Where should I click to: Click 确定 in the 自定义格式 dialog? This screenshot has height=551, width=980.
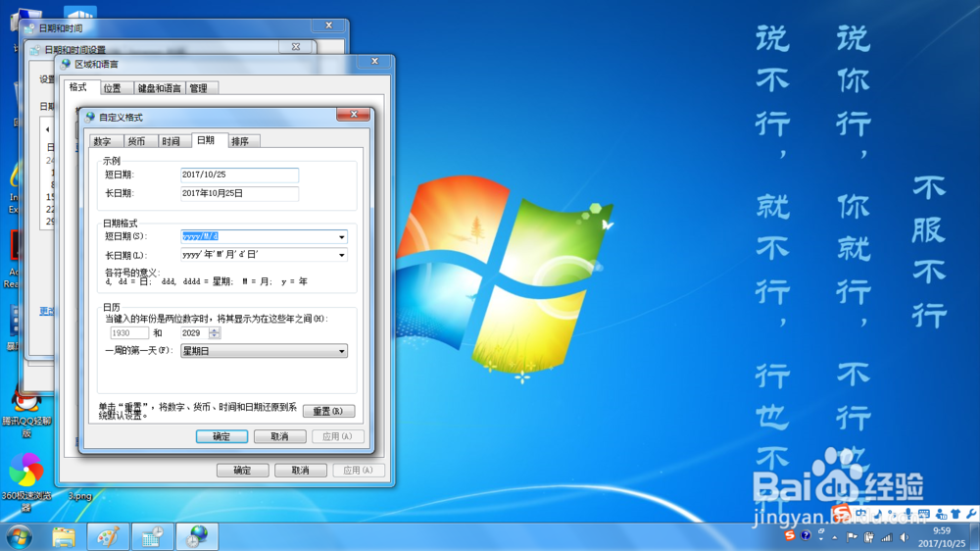tap(221, 436)
